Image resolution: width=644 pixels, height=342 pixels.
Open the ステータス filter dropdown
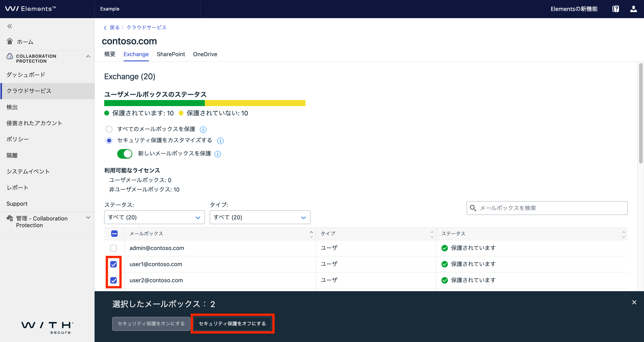coord(154,217)
